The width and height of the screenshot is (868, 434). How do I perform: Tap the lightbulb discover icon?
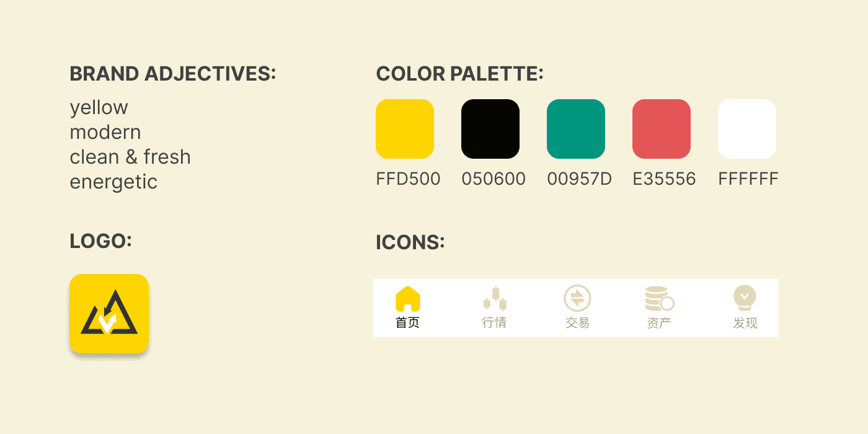coord(745,298)
